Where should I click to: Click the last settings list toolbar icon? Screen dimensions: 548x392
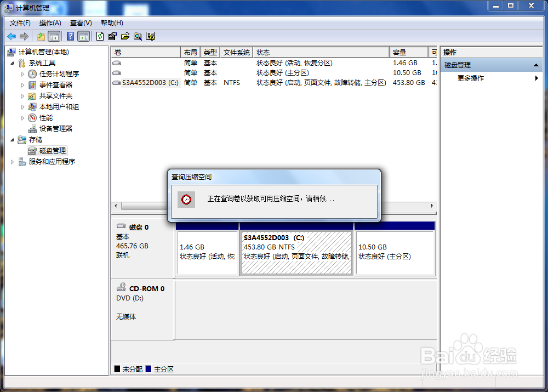tap(151, 36)
